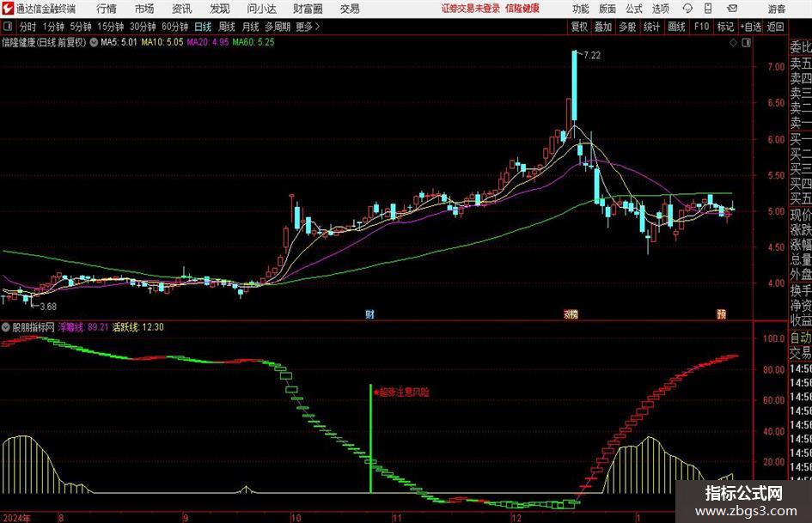The height and width of the screenshot is (523, 812).
Task: Open the 功能 menu
Action: tap(581, 9)
